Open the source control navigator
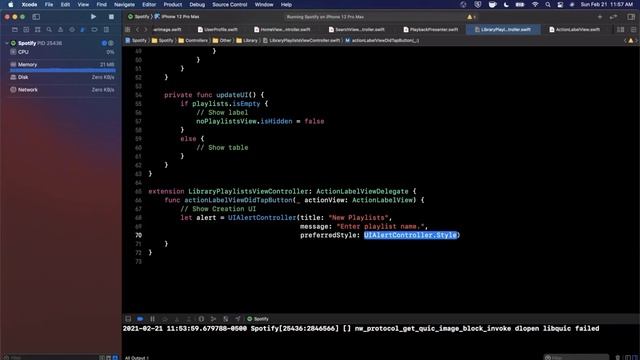 (x=26, y=29)
